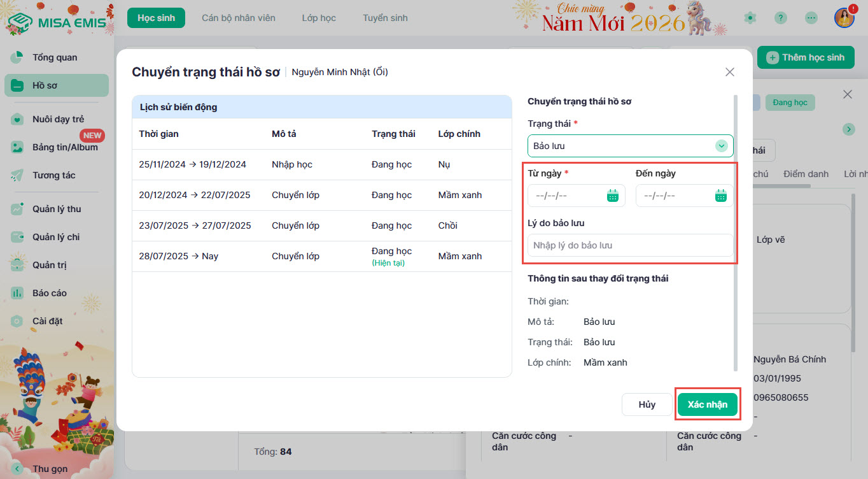Click the help question mark icon
Viewport: 868px width, 479px height.
pyautogui.click(x=781, y=18)
